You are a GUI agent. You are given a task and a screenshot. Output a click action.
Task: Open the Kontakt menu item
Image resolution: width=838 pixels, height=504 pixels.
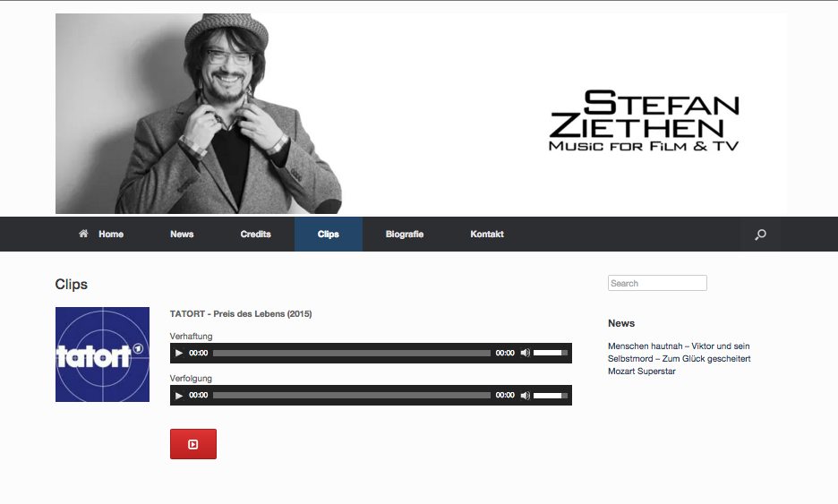[x=487, y=234]
